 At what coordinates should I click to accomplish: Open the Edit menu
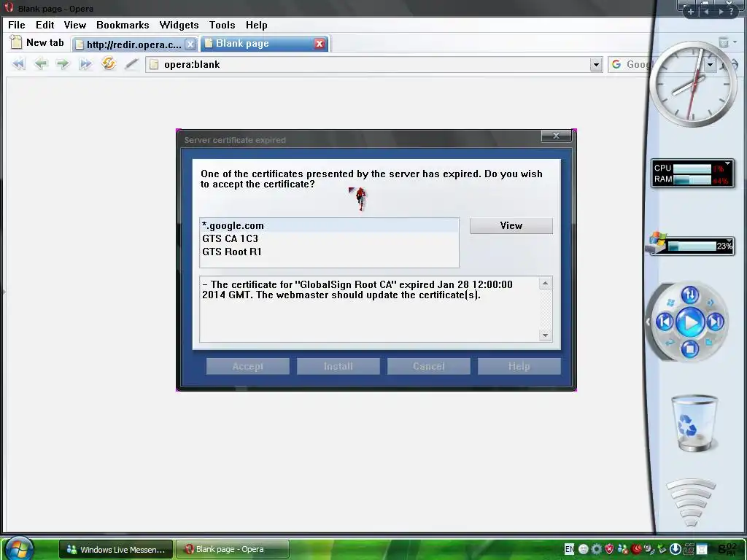(x=44, y=25)
